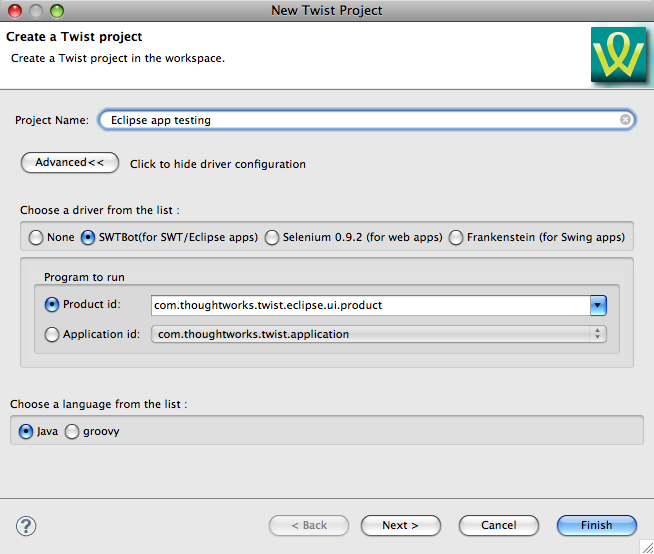Screen dimensions: 654x554
Task: Select Selenium 0.9.2 (for web apps) driver
Action: 272,237
